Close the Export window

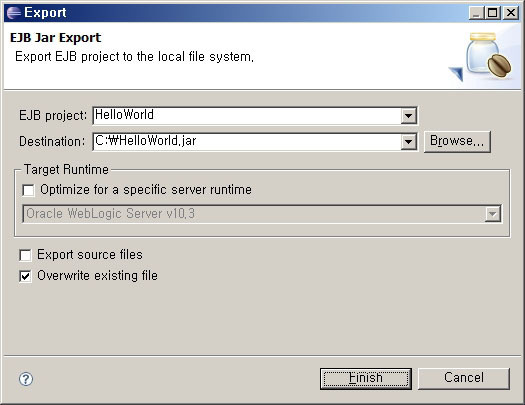[511, 13]
